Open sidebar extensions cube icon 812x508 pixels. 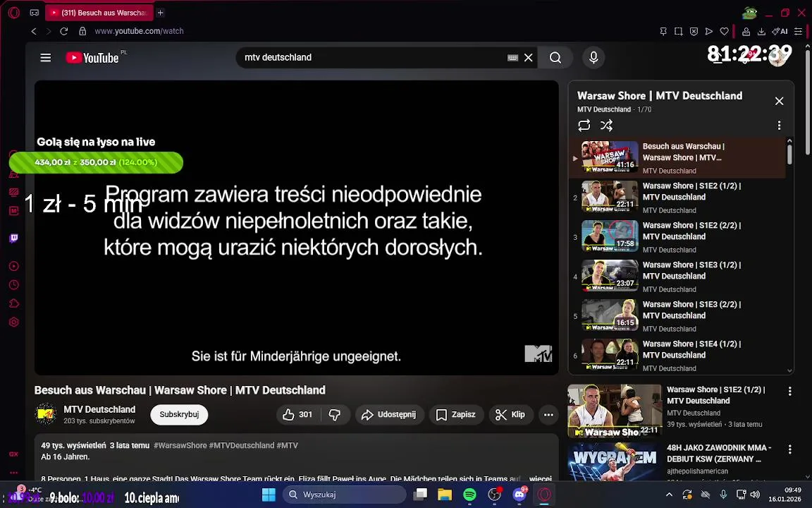pos(14,303)
